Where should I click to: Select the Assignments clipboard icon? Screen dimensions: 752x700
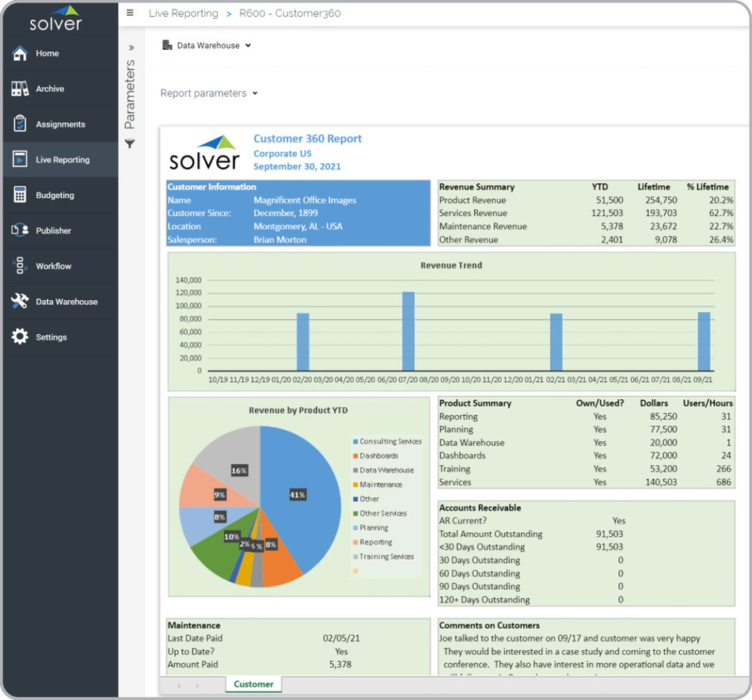tap(20, 124)
